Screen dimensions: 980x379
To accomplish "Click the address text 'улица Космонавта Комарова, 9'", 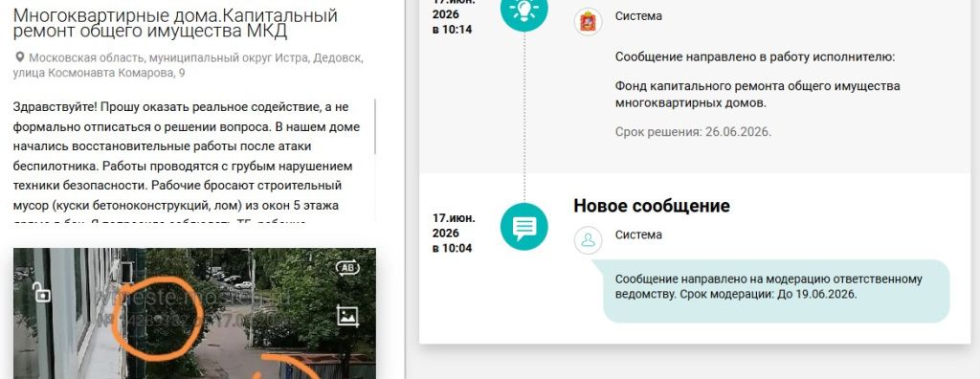I will click(99, 73).
